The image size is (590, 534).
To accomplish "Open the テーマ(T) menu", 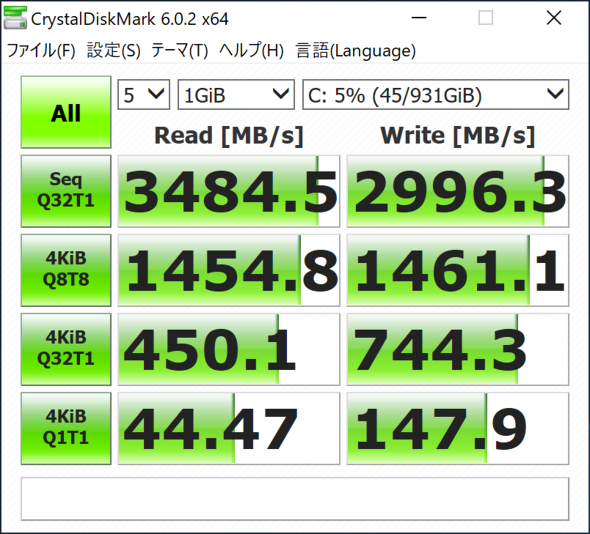I will [x=179, y=50].
